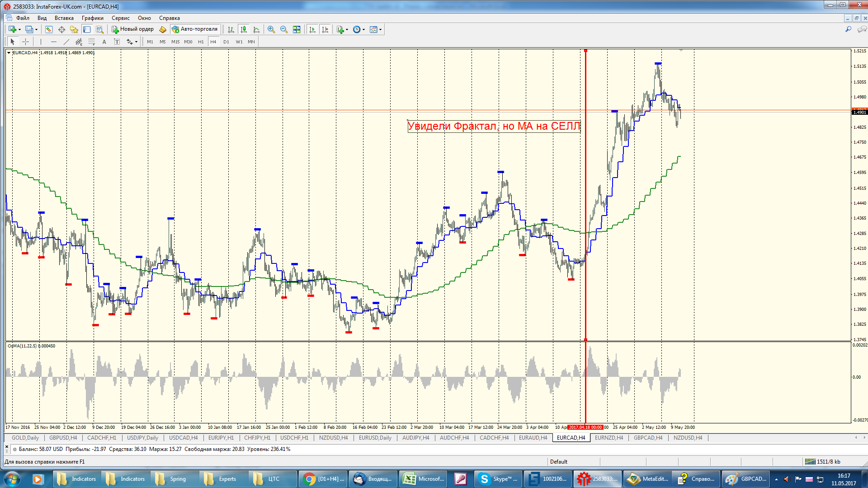Expand the Indicators dropdown arrow
The height and width of the screenshot is (488, 868).
pyautogui.click(x=347, y=29)
